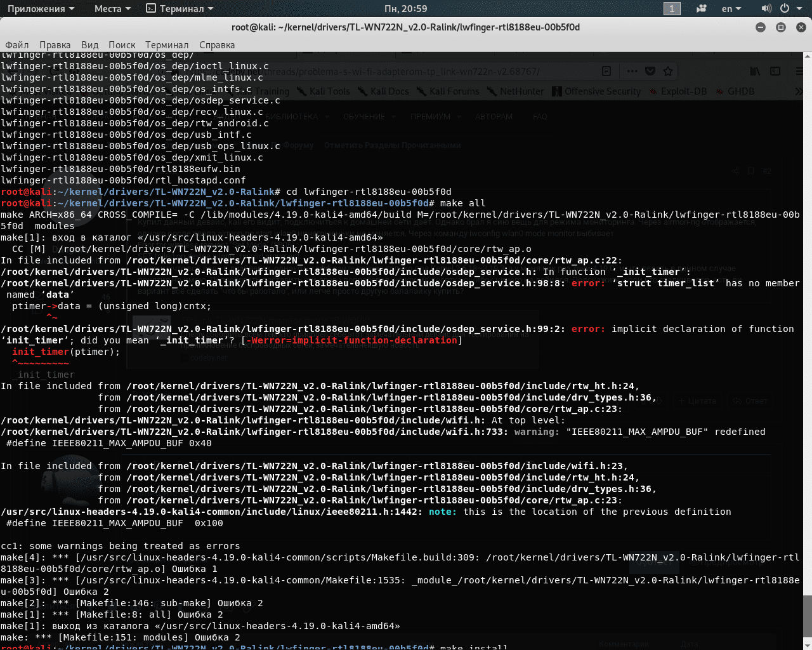Click the terminal window title bar
Image resolution: width=812 pixels, height=650 pixels.
coord(406,27)
